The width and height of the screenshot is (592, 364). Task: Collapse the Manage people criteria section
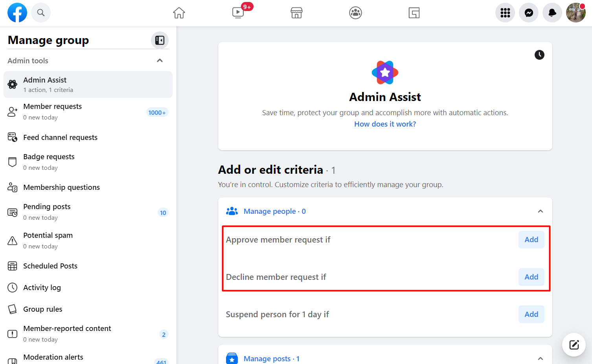click(x=541, y=211)
